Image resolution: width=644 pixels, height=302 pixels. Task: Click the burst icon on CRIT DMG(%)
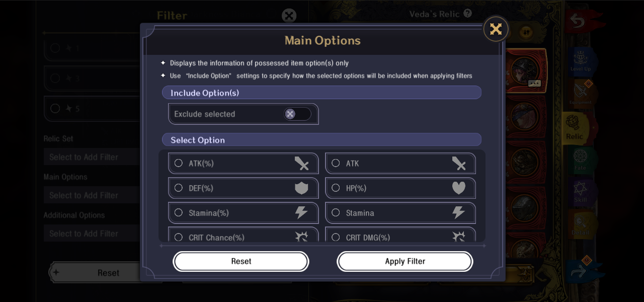(x=458, y=237)
